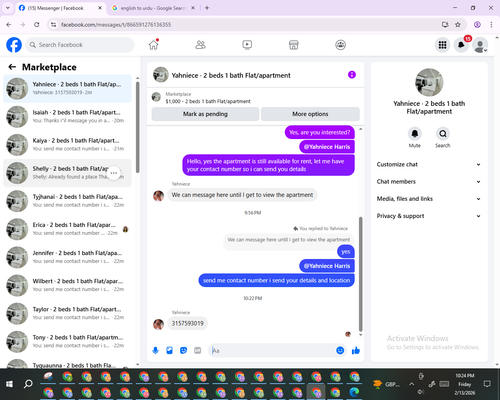The height and width of the screenshot is (400, 500).
Task: Click the More options button
Action: pos(310,114)
